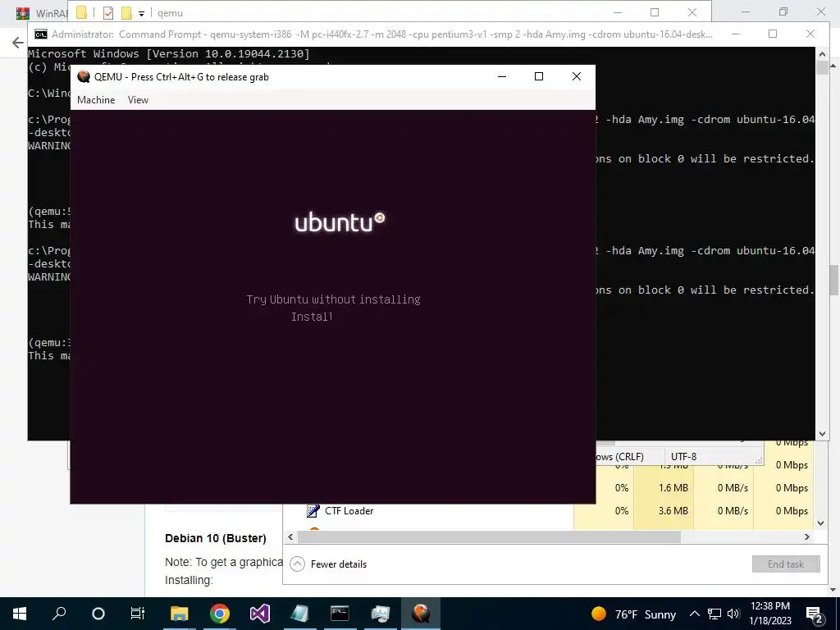The width and height of the screenshot is (840, 630).
Task: Open the network icon in system tray
Action: point(714,614)
